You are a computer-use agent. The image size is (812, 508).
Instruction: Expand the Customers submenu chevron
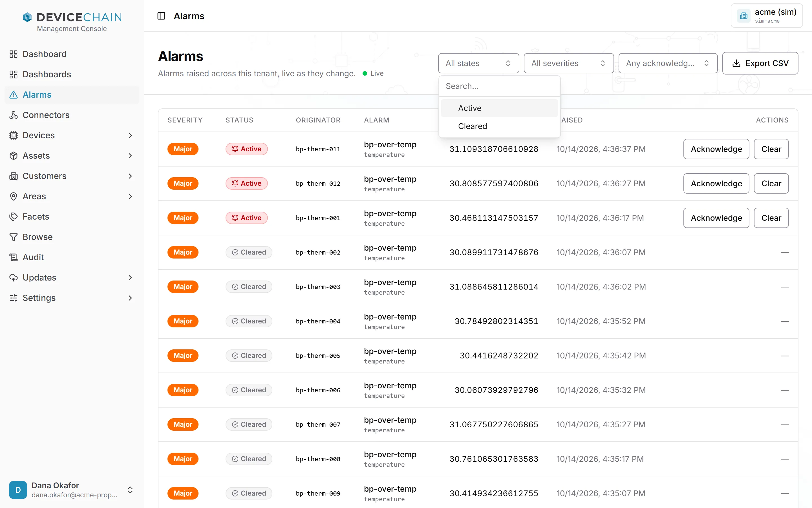pyautogui.click(x=130, y=176)
